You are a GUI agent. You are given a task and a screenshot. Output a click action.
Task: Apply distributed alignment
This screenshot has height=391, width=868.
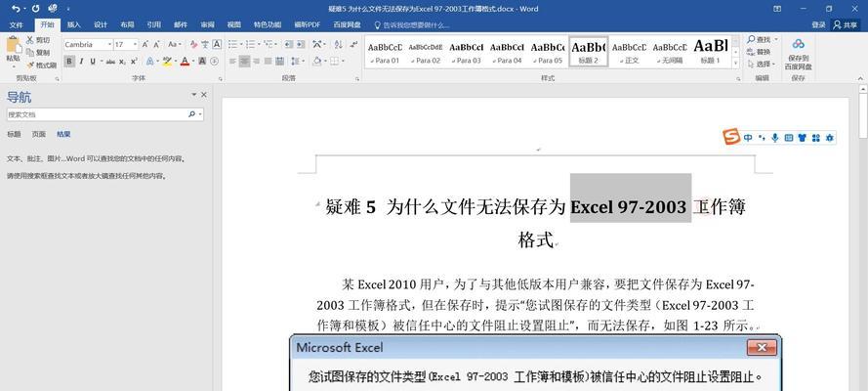pos(279,61)
